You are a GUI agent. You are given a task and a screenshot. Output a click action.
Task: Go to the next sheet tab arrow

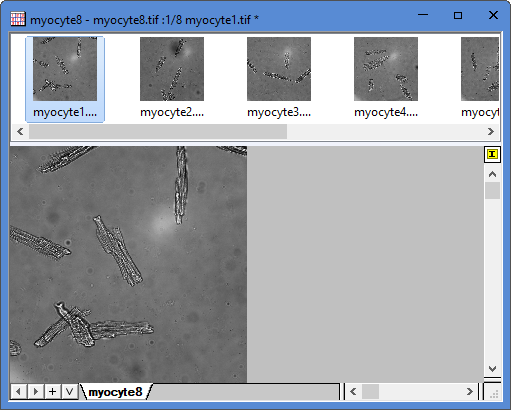click(x=36, y=391)
